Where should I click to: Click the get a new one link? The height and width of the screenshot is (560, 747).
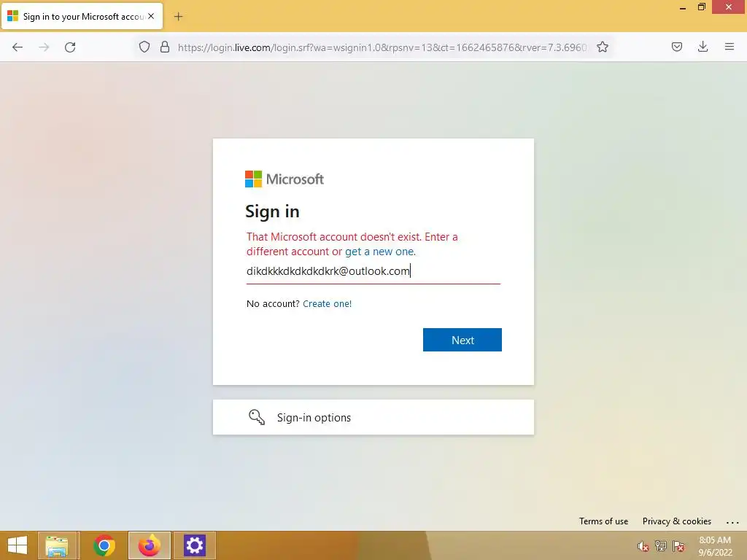(x=379, y=252)
